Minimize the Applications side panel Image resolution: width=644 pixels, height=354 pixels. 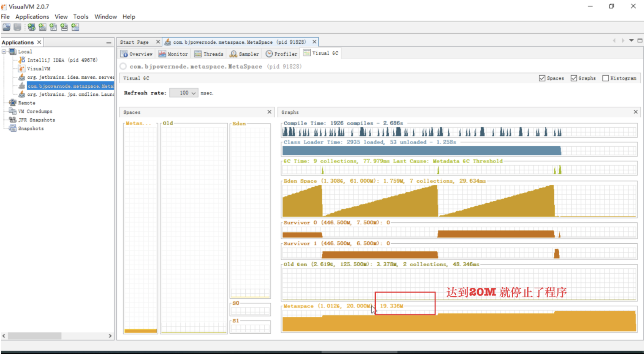(x=109, y=42)
